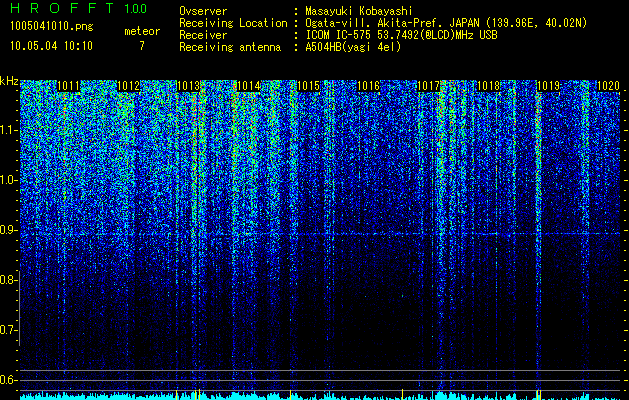Click the 0.6 frequency axis label
This screenshot has width=629, height=400.
[x=8, y=380]
